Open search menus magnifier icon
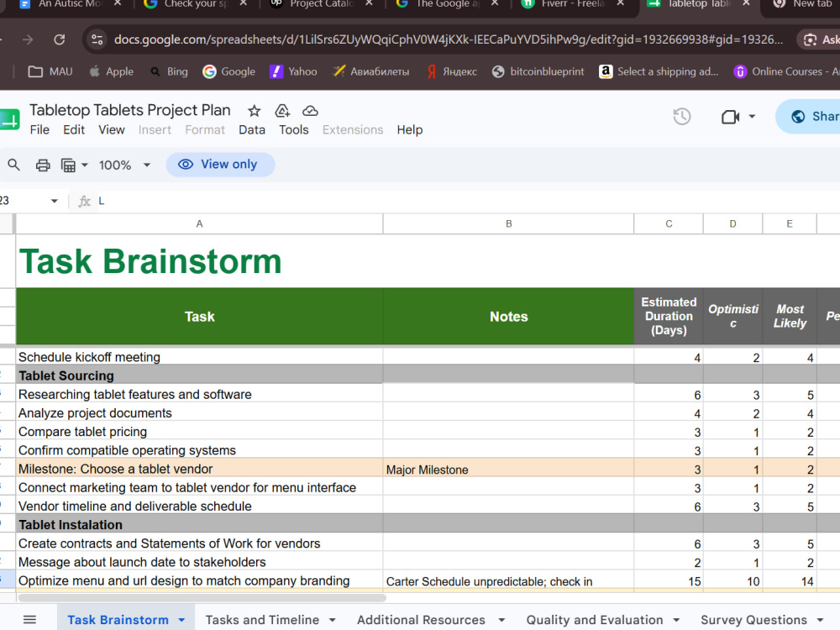The width and height of the screenshot is (840, 630). point(14,165)
